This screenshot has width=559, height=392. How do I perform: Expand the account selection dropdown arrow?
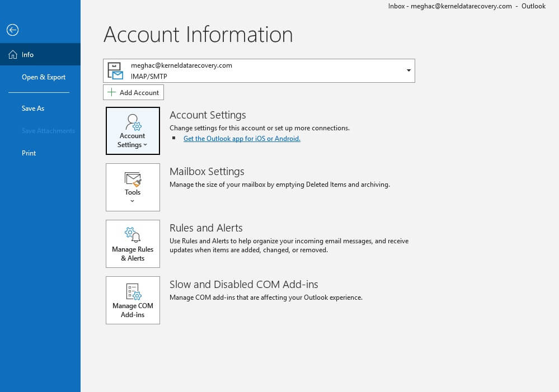coord(408,70)
